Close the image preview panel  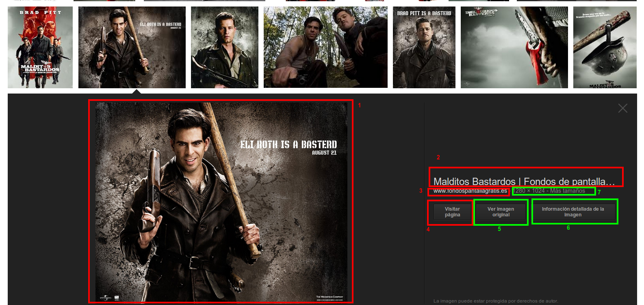pyautogui.click(x=622, y=108)
